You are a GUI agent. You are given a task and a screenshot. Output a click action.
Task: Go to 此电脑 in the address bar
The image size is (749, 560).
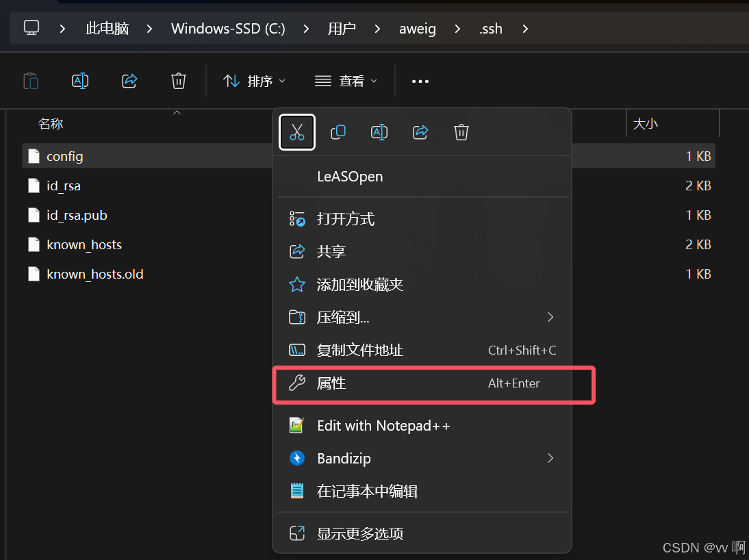tap(107, 29)
